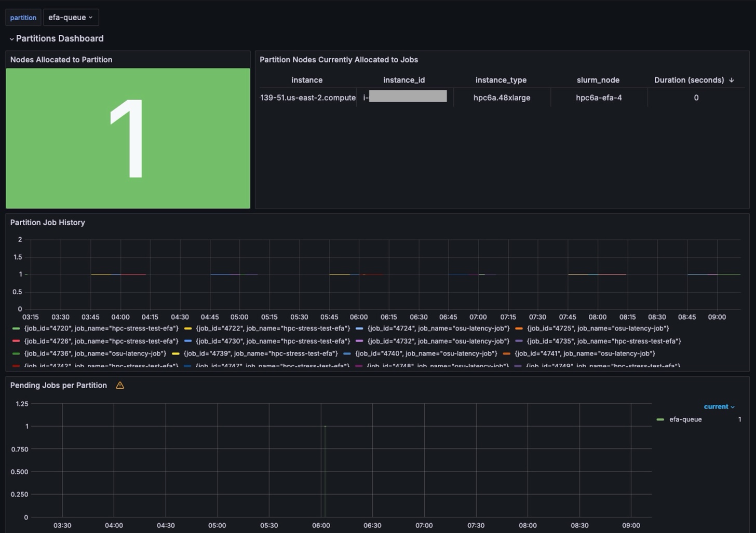Click the yellow swatch for job_id 4722

click(188, 329)
